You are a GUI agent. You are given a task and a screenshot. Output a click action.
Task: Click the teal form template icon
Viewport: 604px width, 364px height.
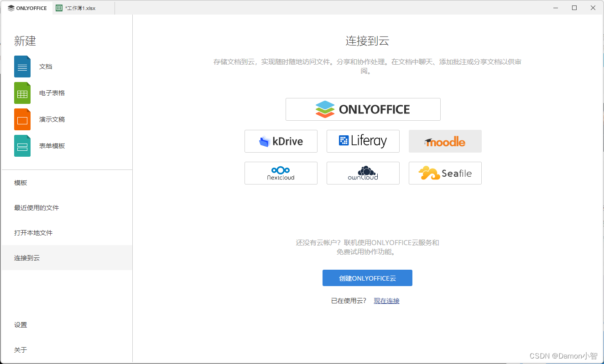(22, 146)
